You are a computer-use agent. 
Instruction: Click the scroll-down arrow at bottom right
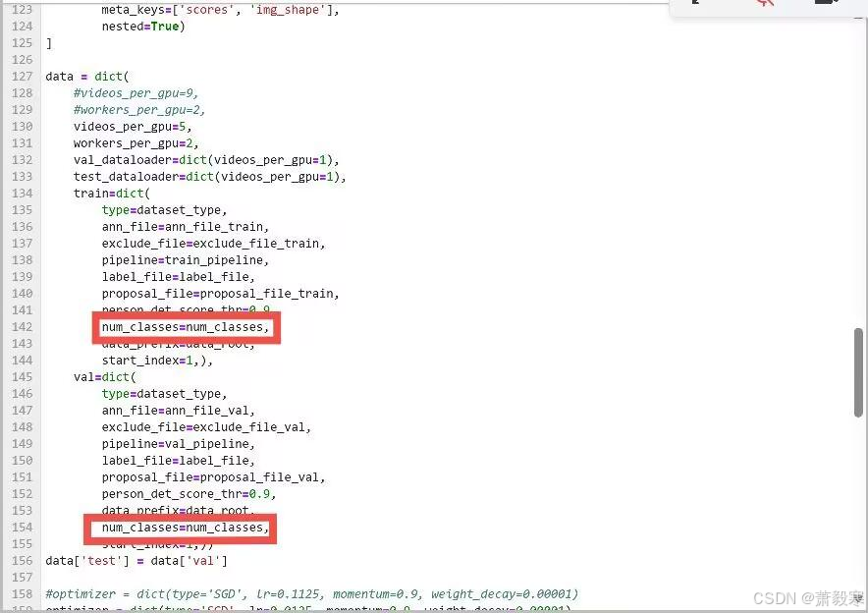(857, 596)
